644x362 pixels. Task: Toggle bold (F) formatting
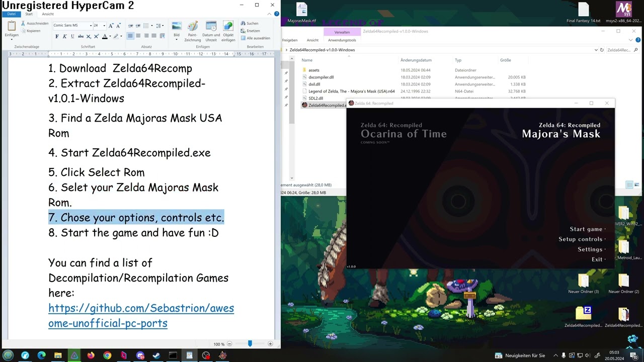coord(57,36)
